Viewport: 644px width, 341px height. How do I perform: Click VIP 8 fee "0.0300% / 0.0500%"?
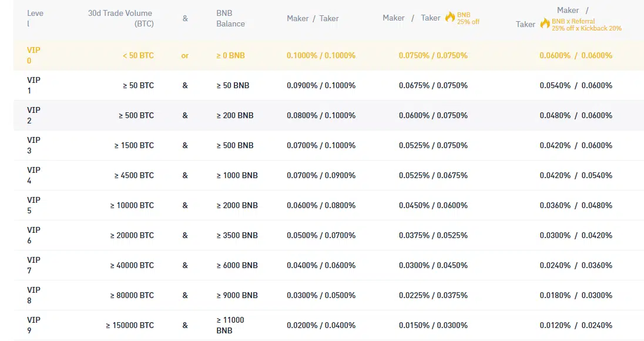tap(321, 295)
